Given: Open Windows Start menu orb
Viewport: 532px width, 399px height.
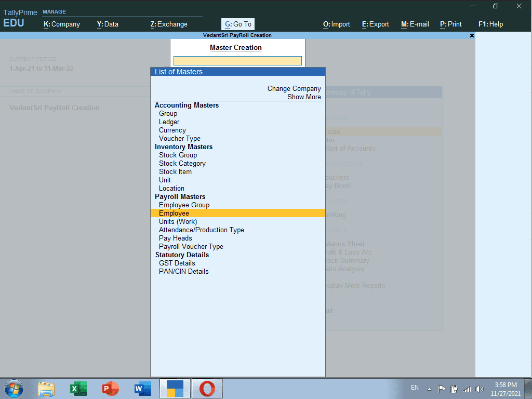Looking at the screenshot, I should pyautogui.click(x=14, y=389).
